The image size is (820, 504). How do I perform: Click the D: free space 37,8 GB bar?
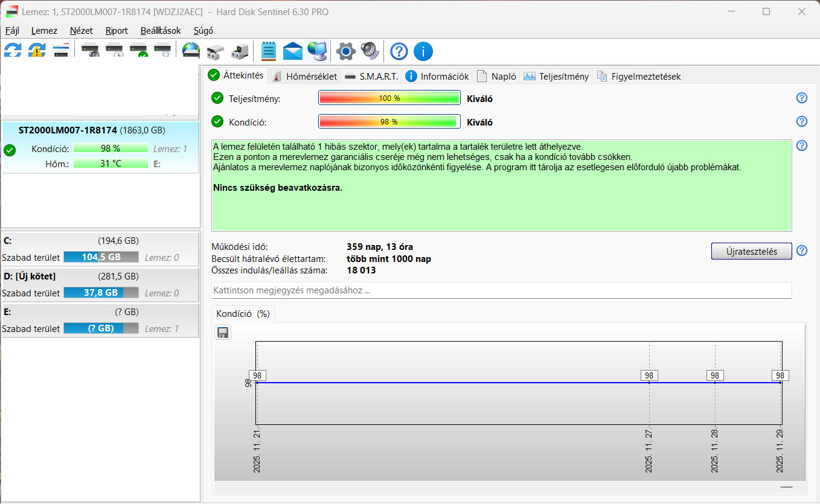tap(101, 293)
